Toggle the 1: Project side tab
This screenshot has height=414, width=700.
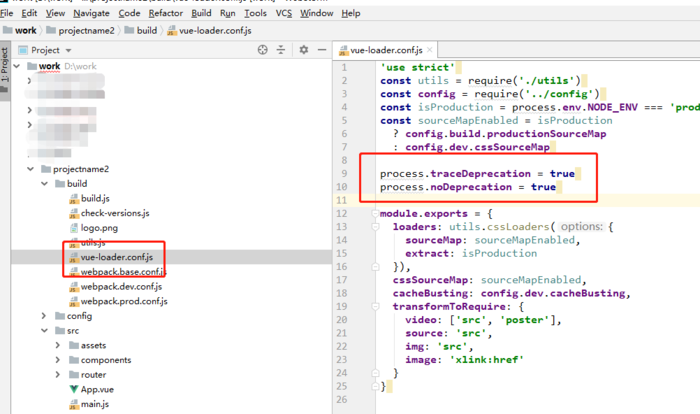pyautogui.click(x=4, y=69)
